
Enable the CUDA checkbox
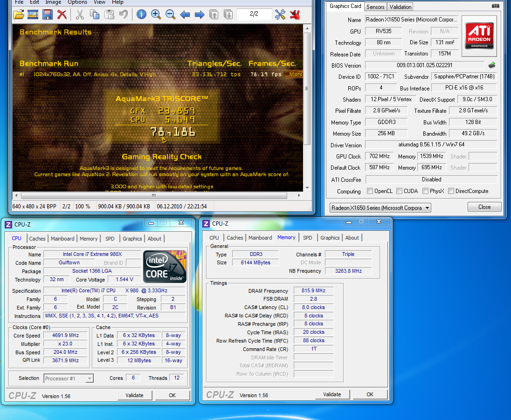coord(399,191)
